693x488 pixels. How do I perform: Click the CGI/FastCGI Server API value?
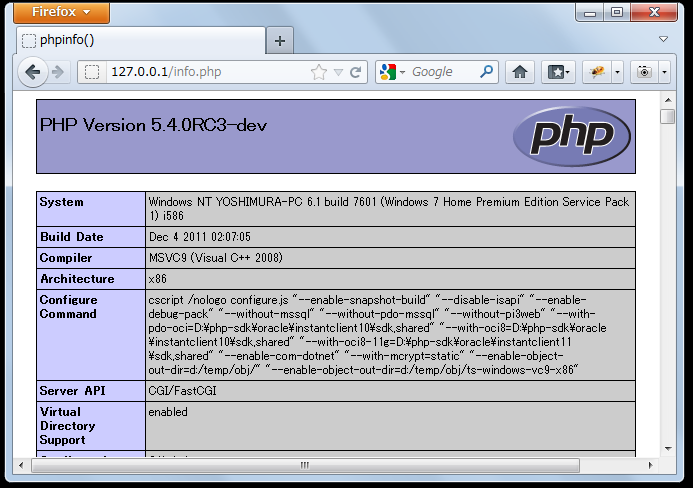point(183,391)
